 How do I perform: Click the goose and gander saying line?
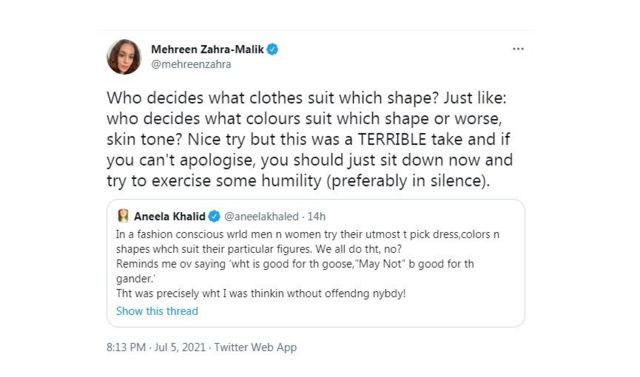(x=295, y=264)
